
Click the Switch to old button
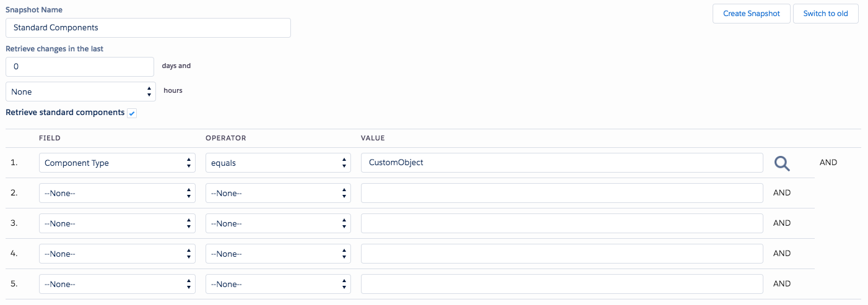coord(825,14)
